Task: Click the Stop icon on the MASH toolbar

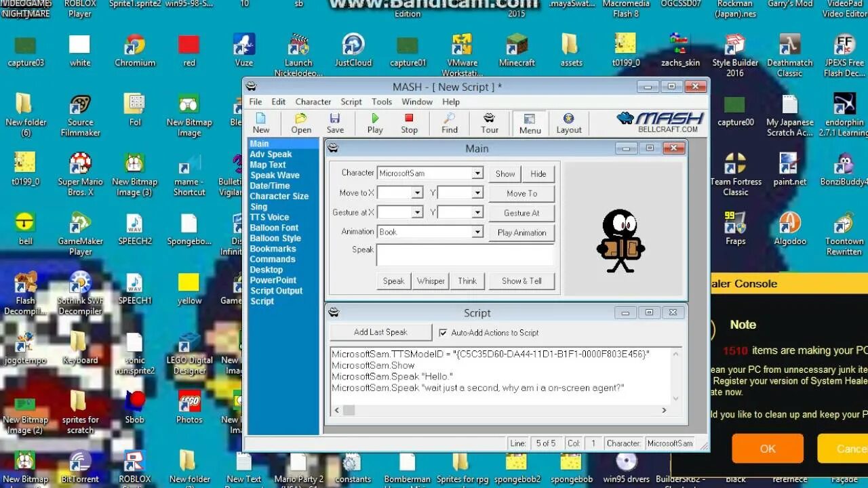Action: point(409,123)
